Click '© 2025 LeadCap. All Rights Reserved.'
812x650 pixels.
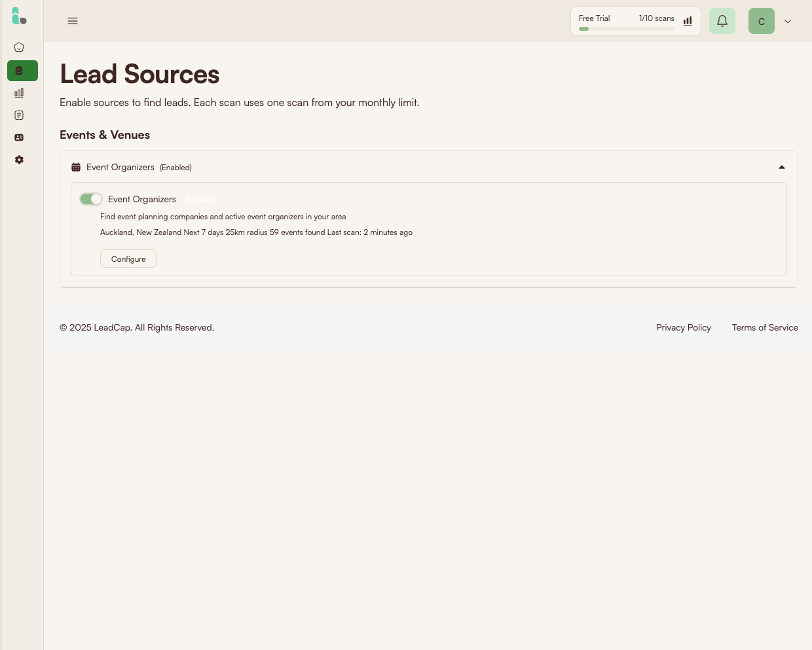[x=137, y=327]
